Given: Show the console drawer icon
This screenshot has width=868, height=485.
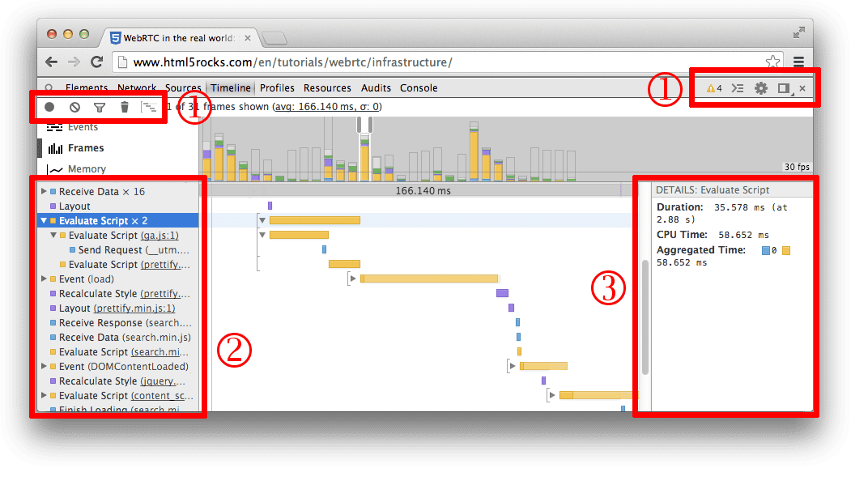Looking at the screenshot, I should coord(737,88).
